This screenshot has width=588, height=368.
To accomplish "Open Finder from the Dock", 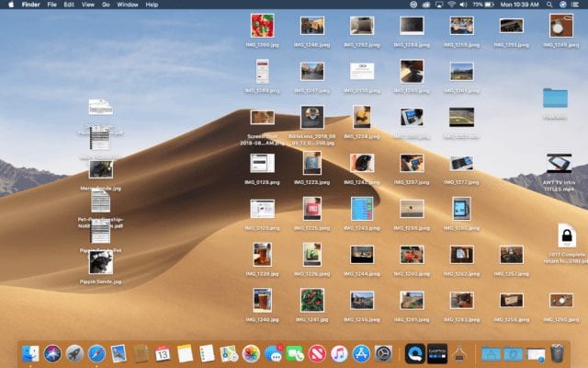I will [x=31, y=352].
